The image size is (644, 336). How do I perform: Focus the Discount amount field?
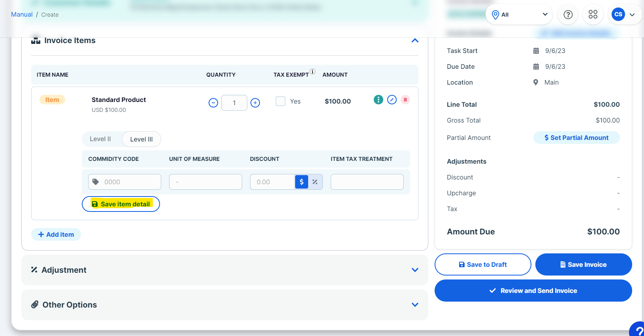pos(273,182)
